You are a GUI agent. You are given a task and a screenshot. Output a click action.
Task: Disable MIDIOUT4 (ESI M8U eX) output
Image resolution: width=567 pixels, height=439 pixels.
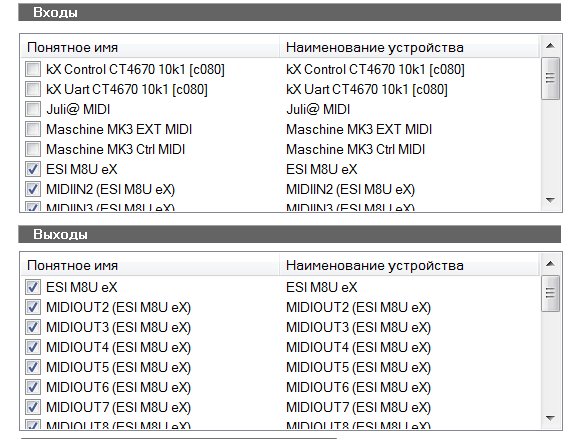pos(33,347)
